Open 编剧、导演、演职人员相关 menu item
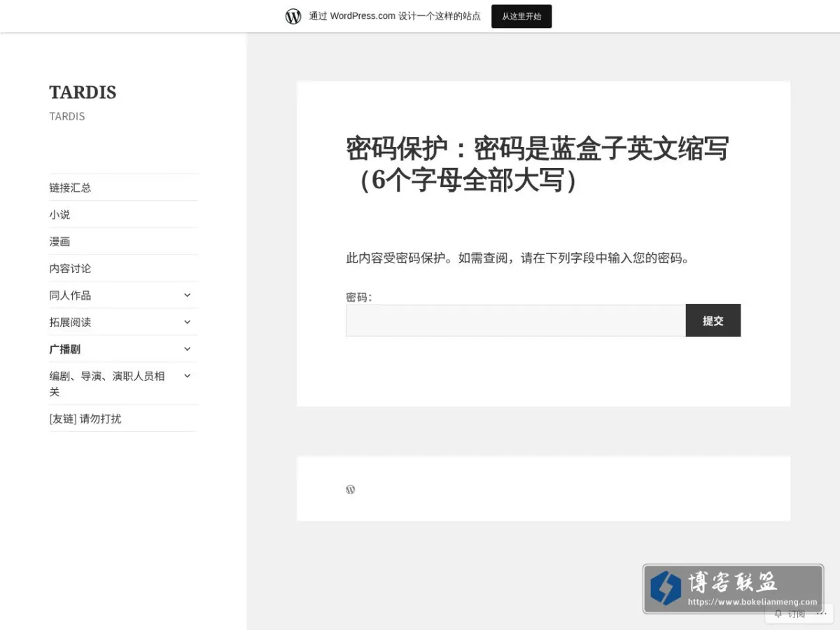This screenshot has width=840, height=630. point(107,384)
